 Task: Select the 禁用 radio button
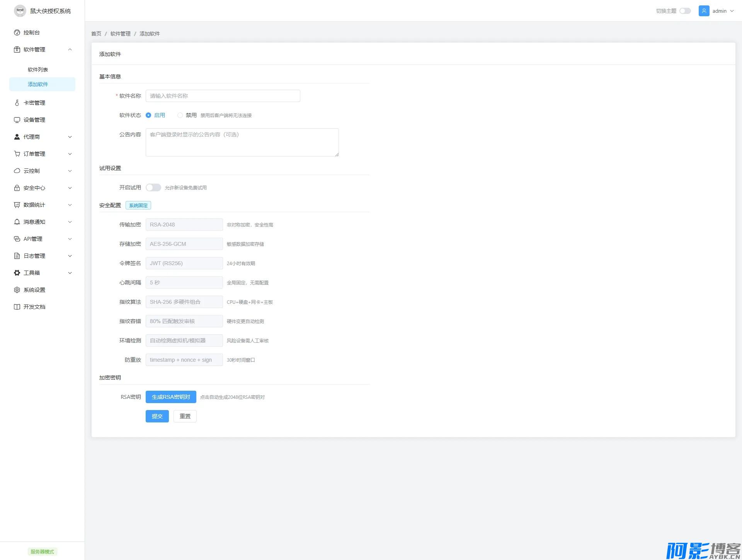click(x=180, y=115)
